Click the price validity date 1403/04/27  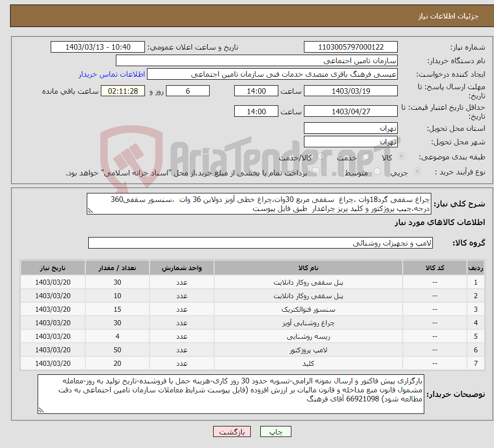click(x=351, y=111)
